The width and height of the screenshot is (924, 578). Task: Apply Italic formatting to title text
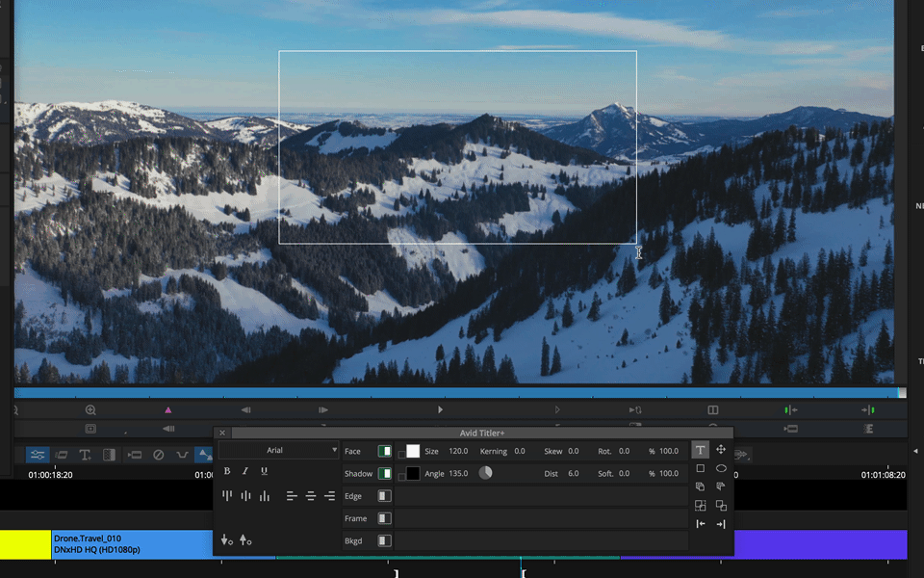(245, 471)
